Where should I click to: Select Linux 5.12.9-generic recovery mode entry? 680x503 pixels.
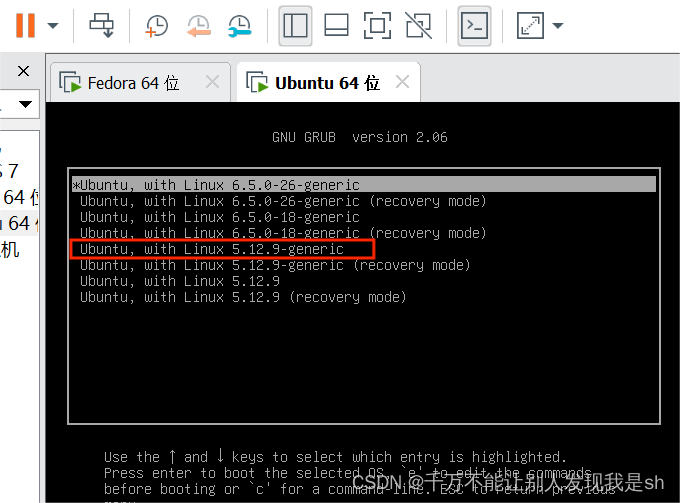(275, 265)
